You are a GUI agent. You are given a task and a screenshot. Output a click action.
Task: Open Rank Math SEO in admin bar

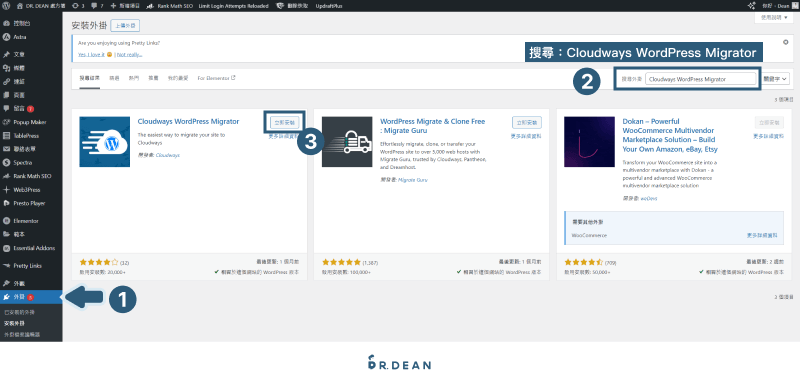(x=169, y=6)
